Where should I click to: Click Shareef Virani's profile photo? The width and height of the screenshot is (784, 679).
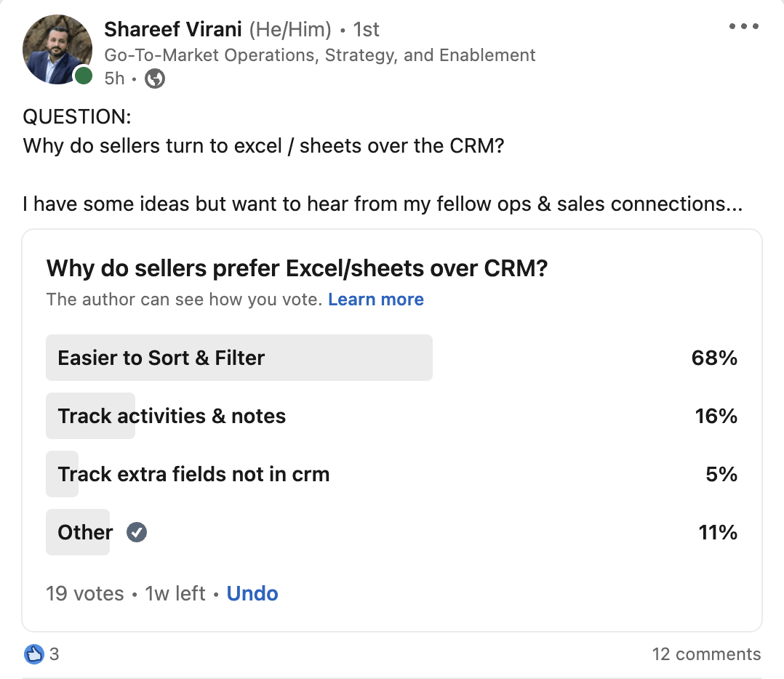pos(58,48)
